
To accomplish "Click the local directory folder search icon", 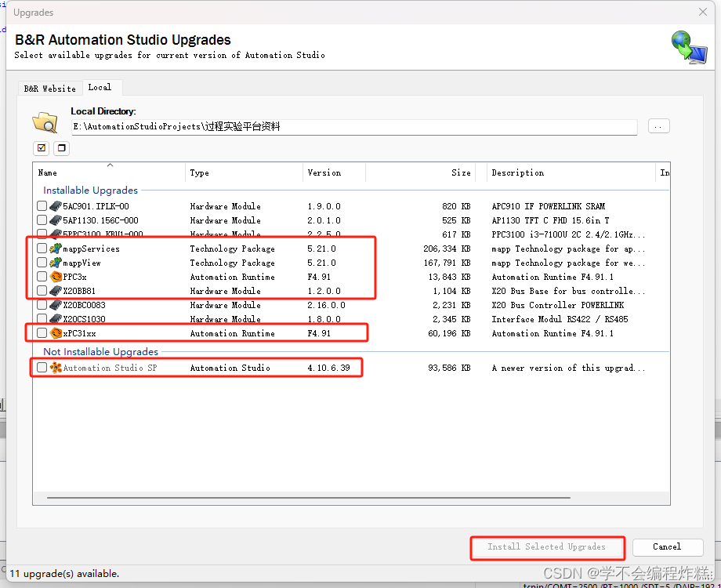I will tap(45, 122).
